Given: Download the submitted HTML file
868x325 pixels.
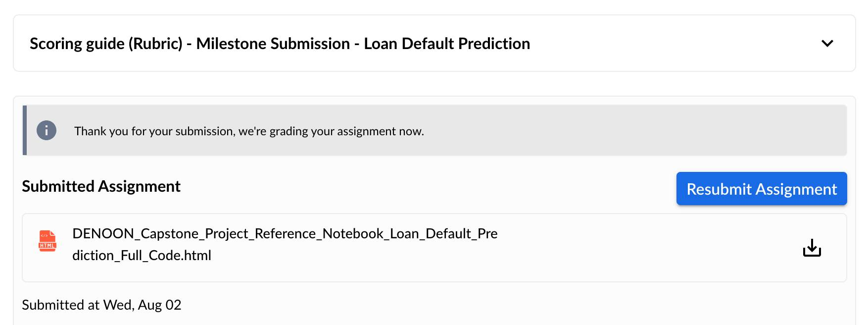Looking at the screenshot, I should tap(812, 248).
